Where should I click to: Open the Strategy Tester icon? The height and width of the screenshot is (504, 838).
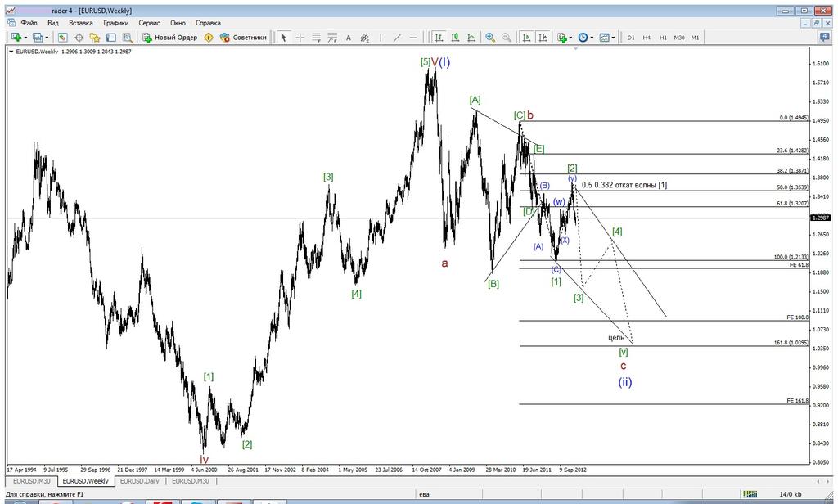pos(127,38)
